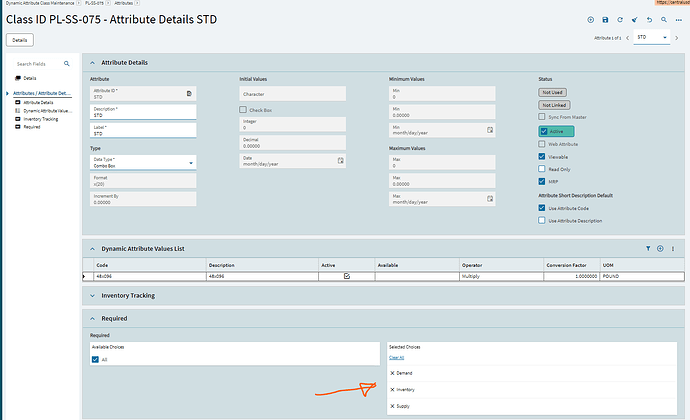Screen dimensions: 690x420
Task: Select Attribute Details in left navigation
Action: coord(38,103)
